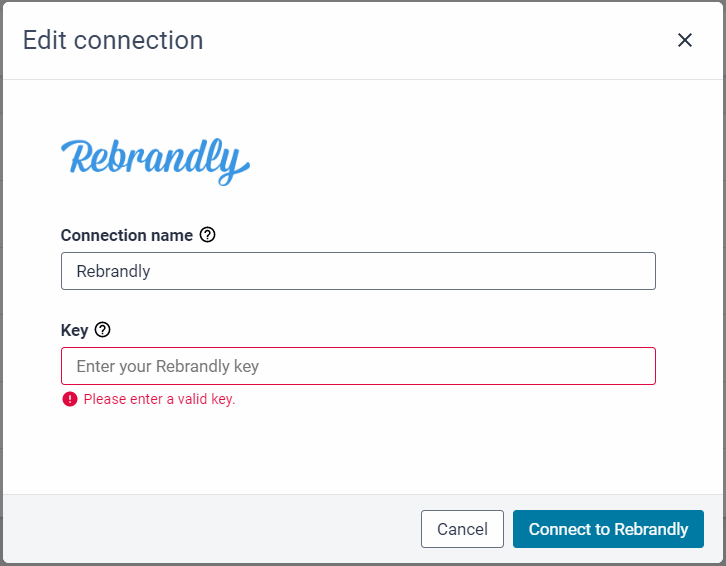Click empty gray footer area left of Cancel

208,529
